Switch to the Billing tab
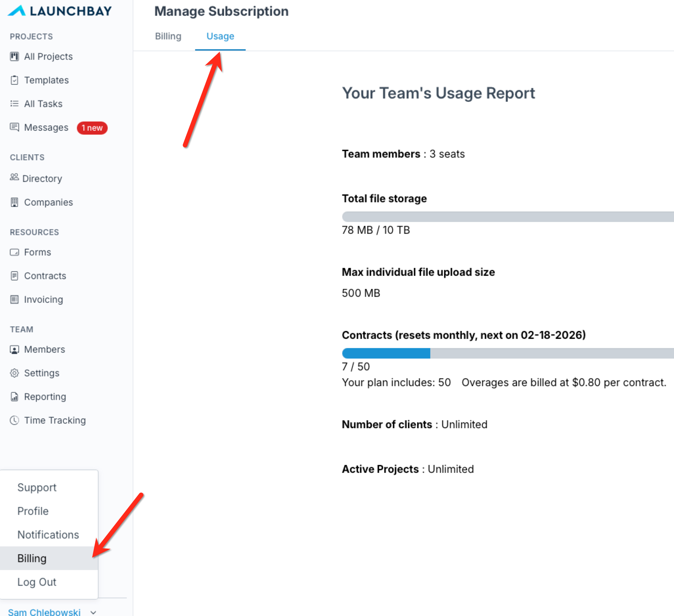The image size is (674, 616). pyautogui.click(x=168, y=36)
